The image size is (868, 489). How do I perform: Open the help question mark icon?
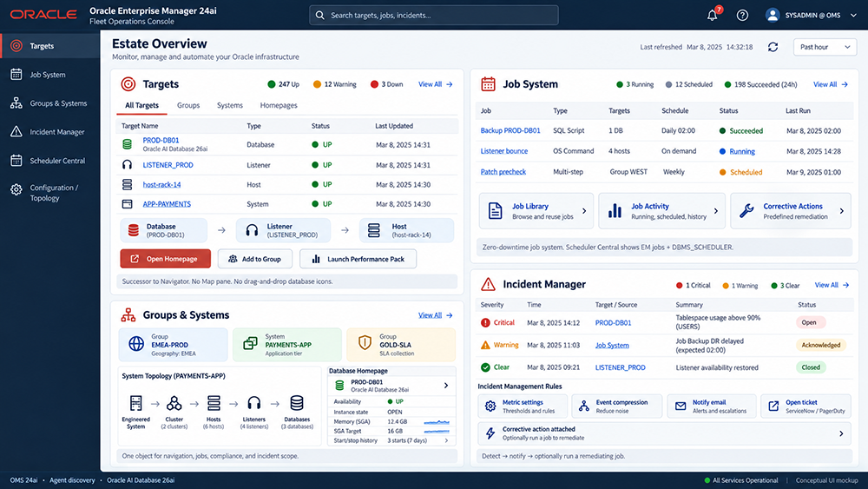pos(742,15)
